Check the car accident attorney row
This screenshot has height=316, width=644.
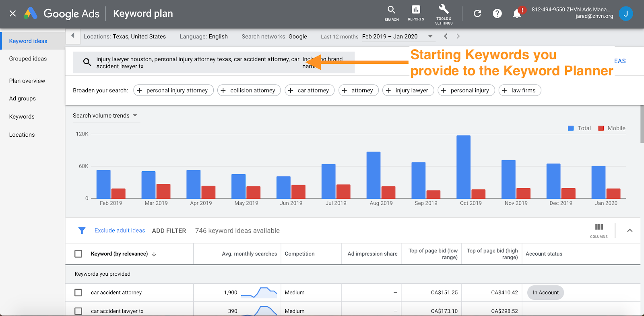point(78,293)
